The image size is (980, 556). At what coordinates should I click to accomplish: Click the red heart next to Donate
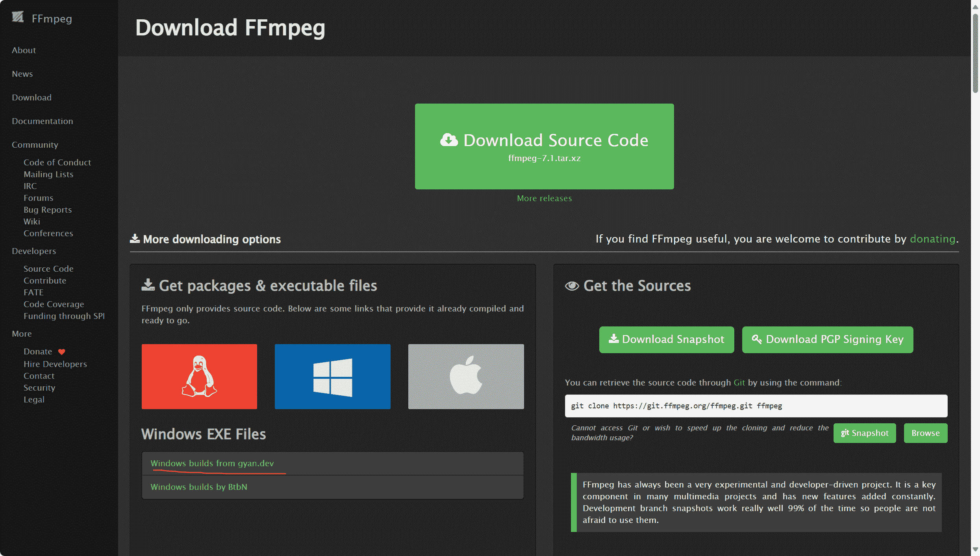[x=61, y=352]
